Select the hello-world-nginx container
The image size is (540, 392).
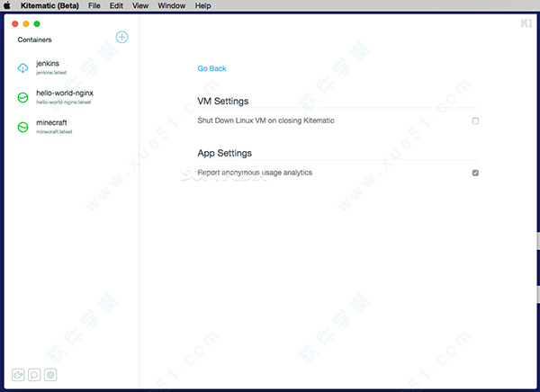point(70,97)
